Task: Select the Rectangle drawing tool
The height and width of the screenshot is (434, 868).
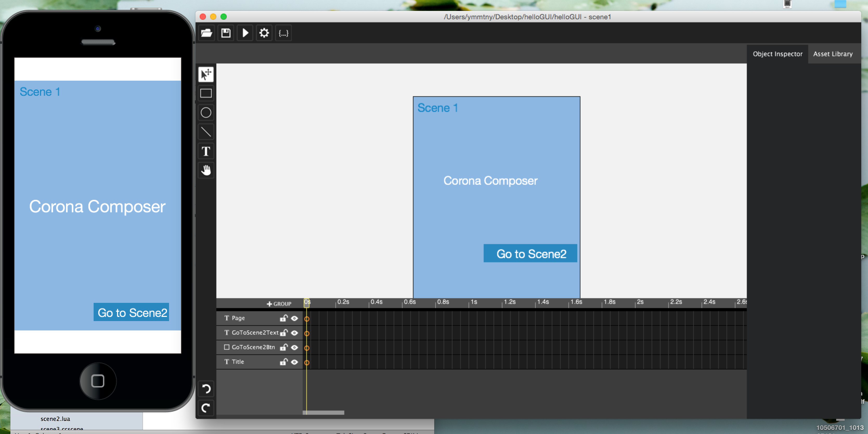Action: (x=206, y=93)
